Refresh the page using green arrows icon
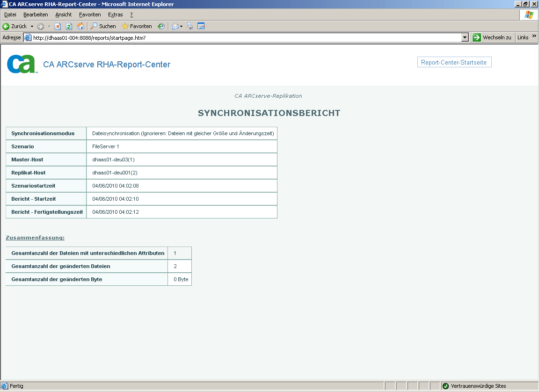The width and height of the screenshot is (539, 392). [69, 26]
